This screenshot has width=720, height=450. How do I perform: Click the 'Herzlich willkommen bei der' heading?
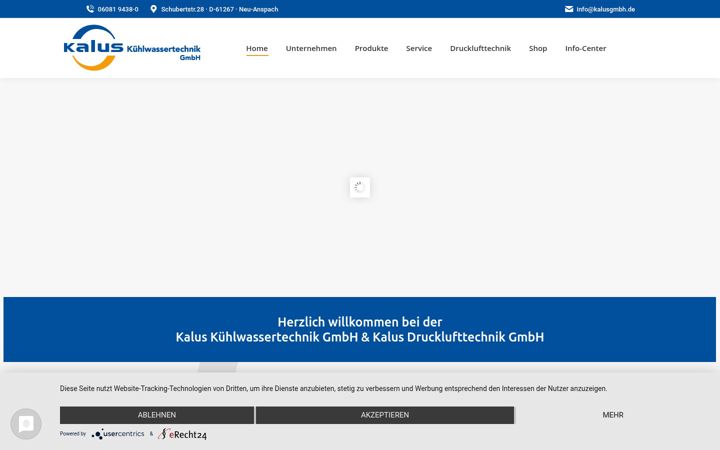pos(360,321)
